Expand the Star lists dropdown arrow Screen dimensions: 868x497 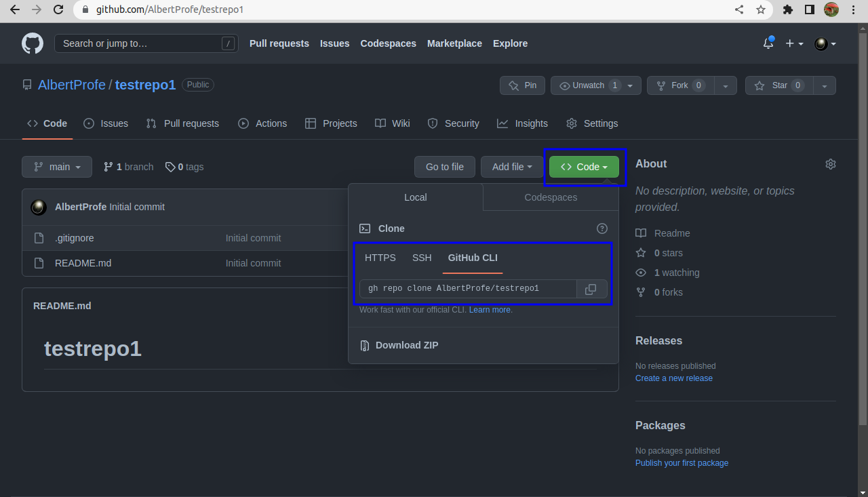coord(825,85)
